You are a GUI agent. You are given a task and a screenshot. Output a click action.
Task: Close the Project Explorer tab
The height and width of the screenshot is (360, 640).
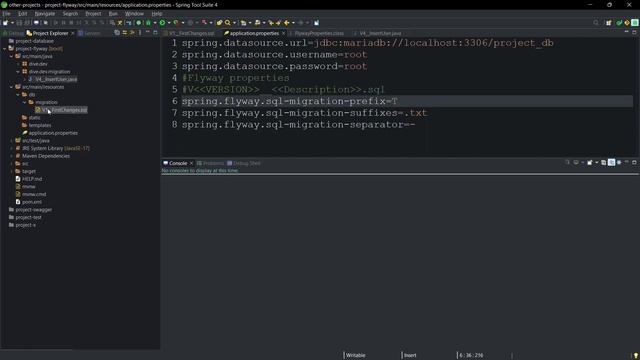73,33
